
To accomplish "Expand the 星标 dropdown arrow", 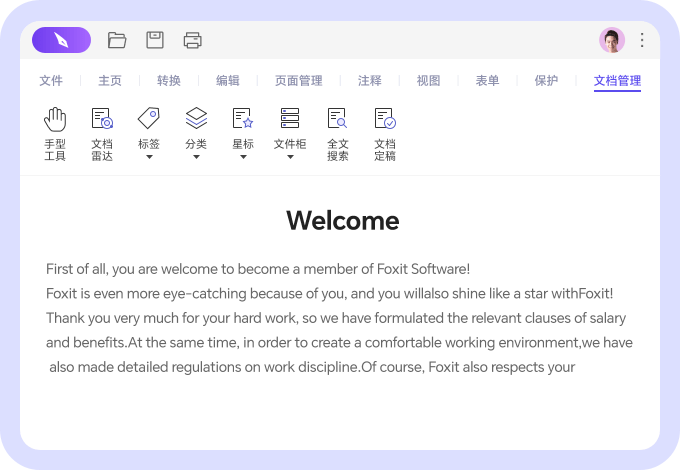I will (243, 157).
